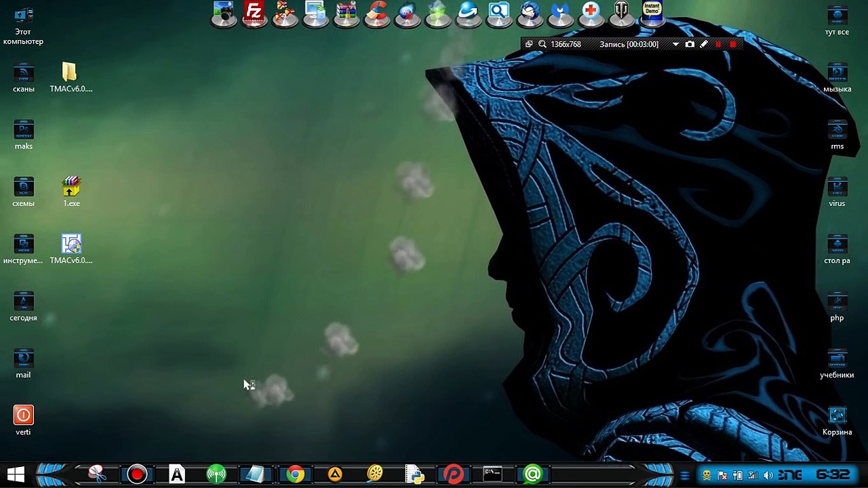Open the monitor transfer dock icon

click(x=316, y=13)
